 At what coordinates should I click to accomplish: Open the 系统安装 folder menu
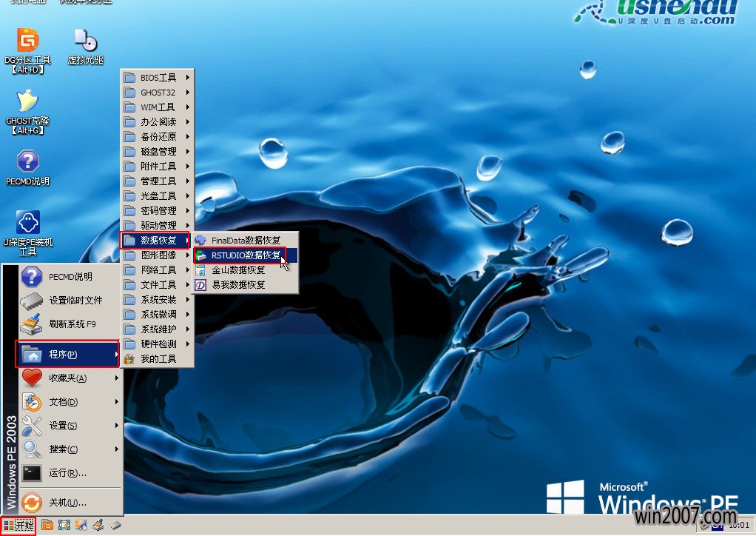pos(157,300)
